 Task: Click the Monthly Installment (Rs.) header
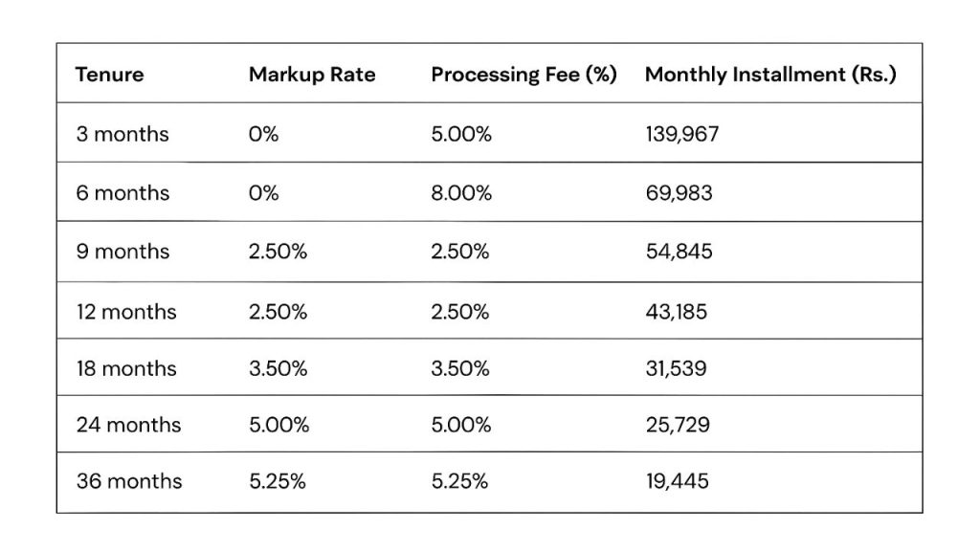[x=770, y=75]
